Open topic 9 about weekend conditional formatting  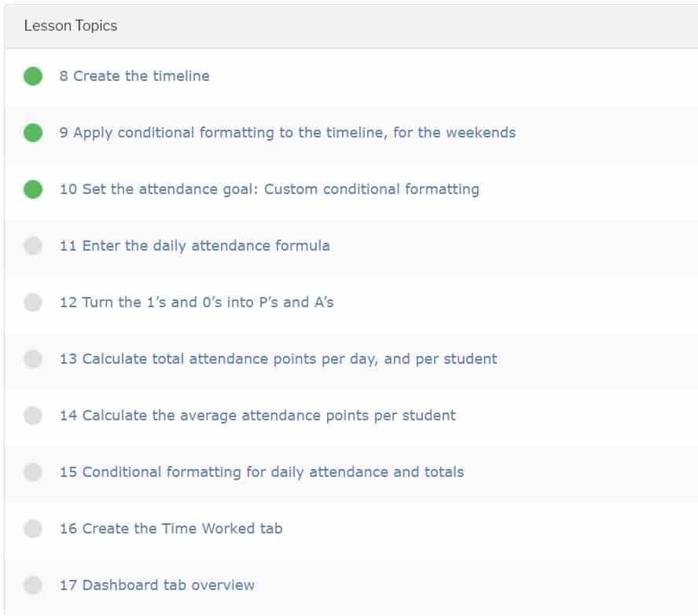coord(288,133)
